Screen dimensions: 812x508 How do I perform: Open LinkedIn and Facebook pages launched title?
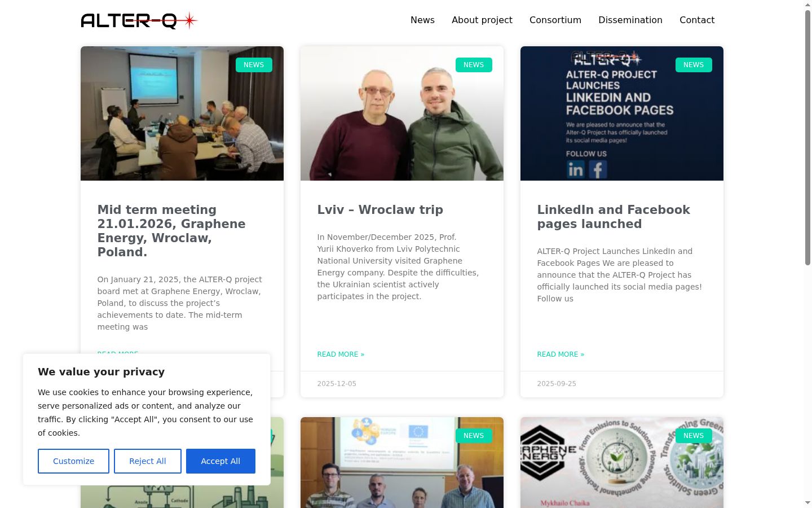pos(614,217)
